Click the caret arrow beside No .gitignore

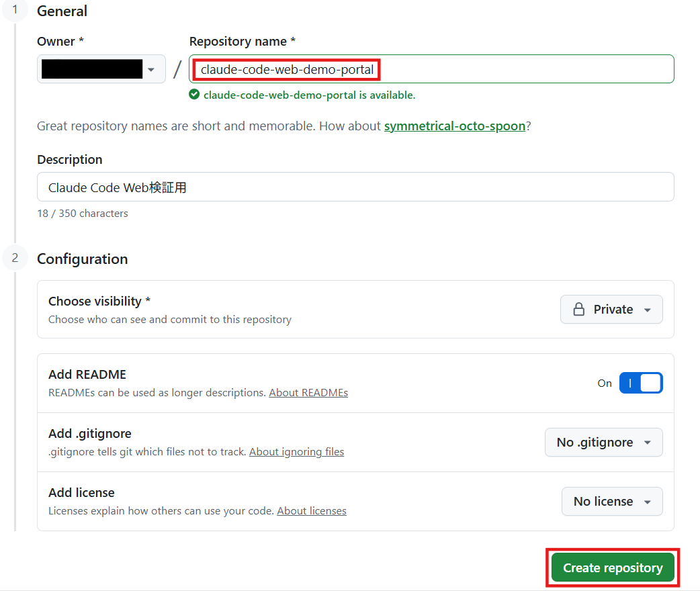pos(648,443)
